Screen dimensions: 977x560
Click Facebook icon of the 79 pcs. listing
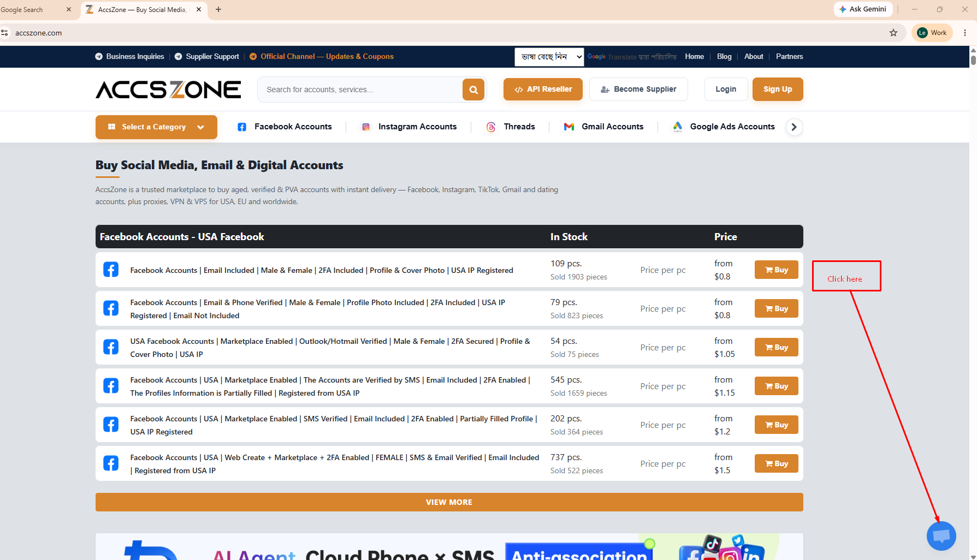111,308
